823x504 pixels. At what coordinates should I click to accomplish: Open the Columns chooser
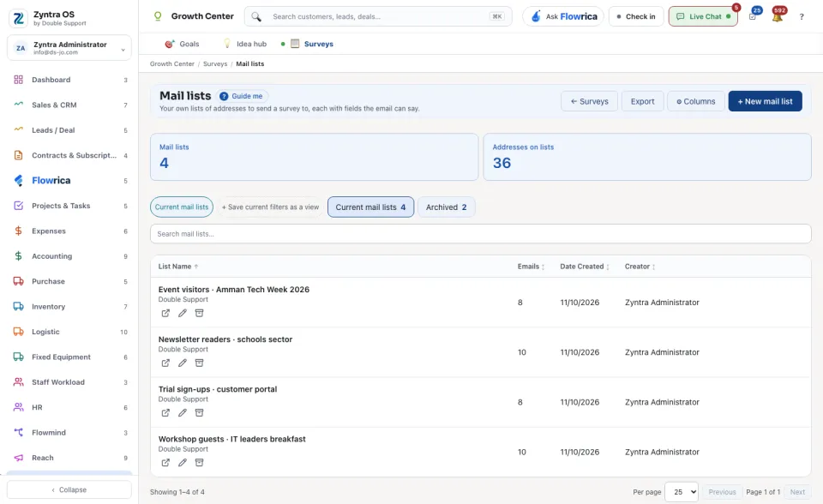(695, 101)
